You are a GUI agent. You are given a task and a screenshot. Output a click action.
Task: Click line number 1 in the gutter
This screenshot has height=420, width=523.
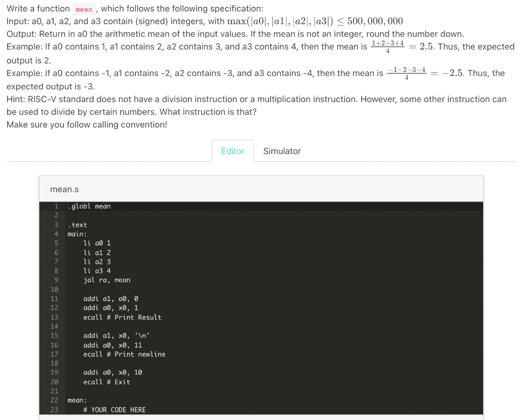56,206
